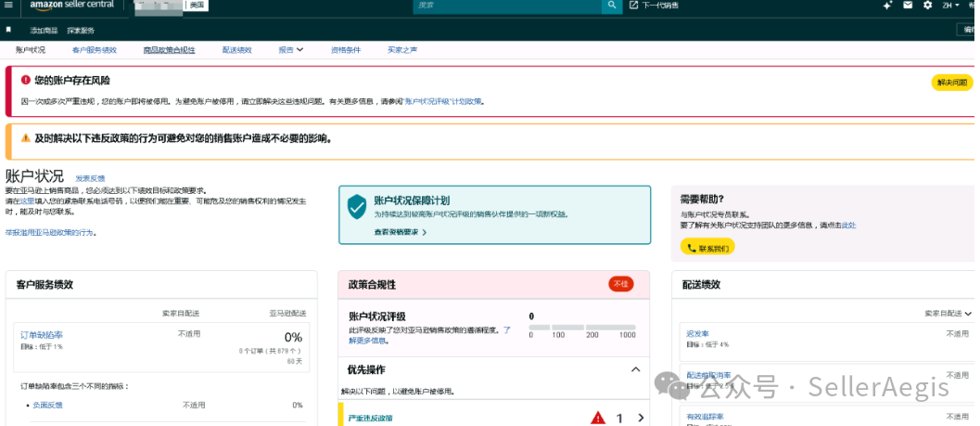The width and height of the screenshot is (980, 426).
Task: Click the amazon seller central logo
Action: coord(72,5)
